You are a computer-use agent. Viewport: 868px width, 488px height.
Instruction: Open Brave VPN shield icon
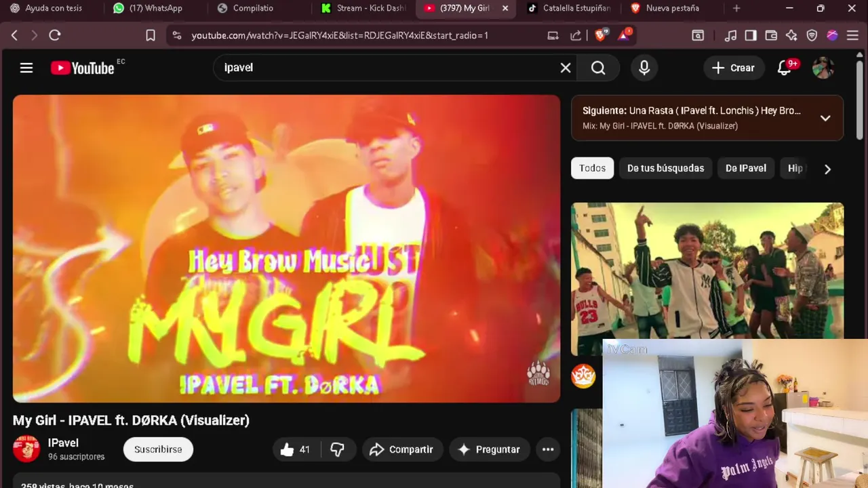(x=812, y=35)
